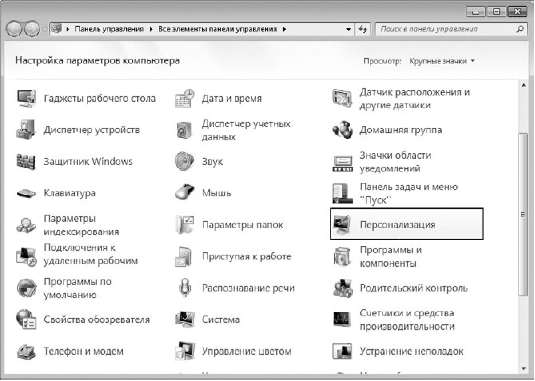The image size is (535, 381).
Task: Launch Диспетчер устройств icon
Action: (x=26, y=130)
